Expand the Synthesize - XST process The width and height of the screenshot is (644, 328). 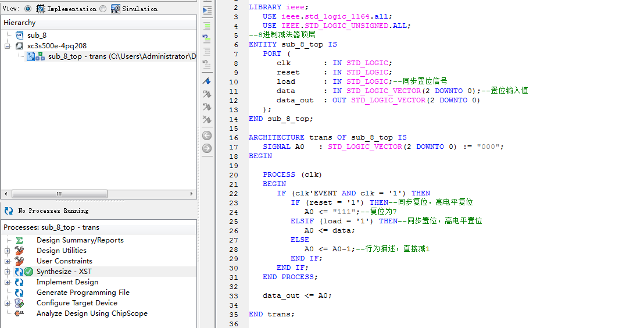(8, 272)
